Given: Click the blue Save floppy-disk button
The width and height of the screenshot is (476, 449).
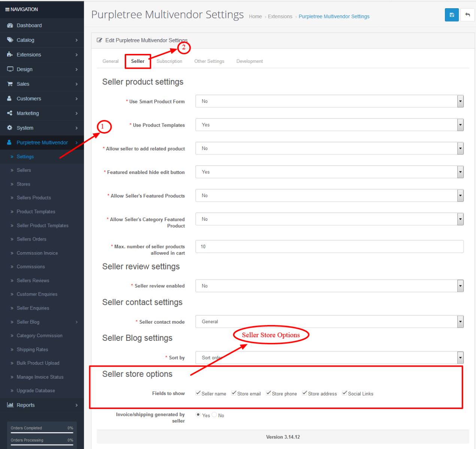Looking at the screenshot, I should tap(452, 15).
